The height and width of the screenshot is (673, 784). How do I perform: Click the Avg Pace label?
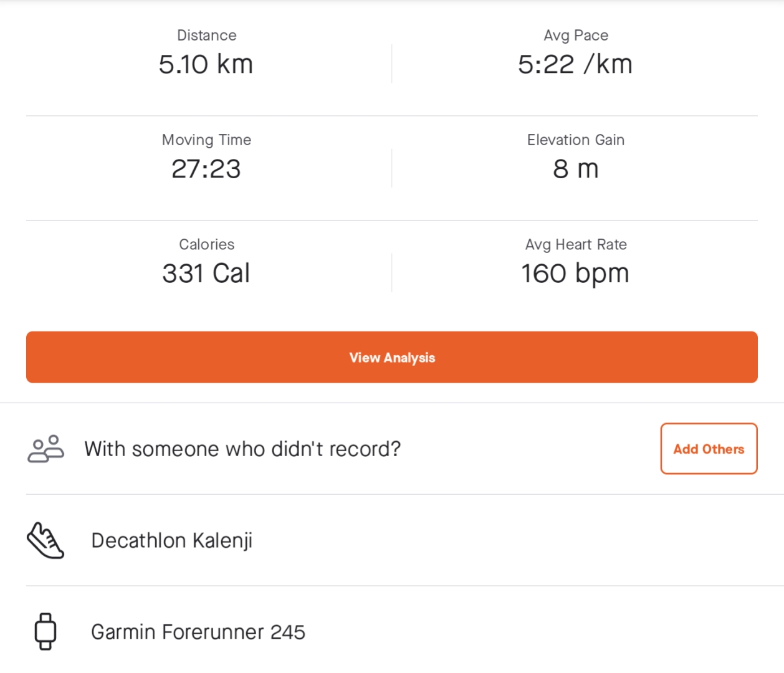pyautogui.click(x=576, y=36)
